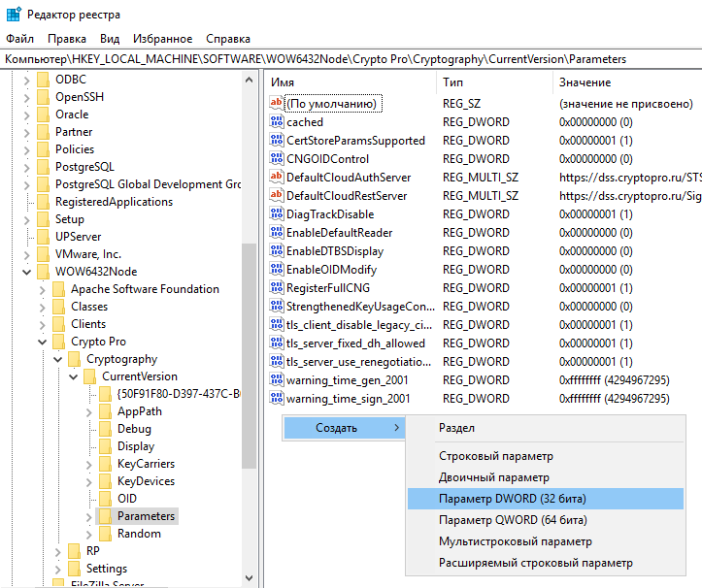Select the tls_server_use_renegotiatio... value name
Screen dimensions: 702x588
pos(358,362)
